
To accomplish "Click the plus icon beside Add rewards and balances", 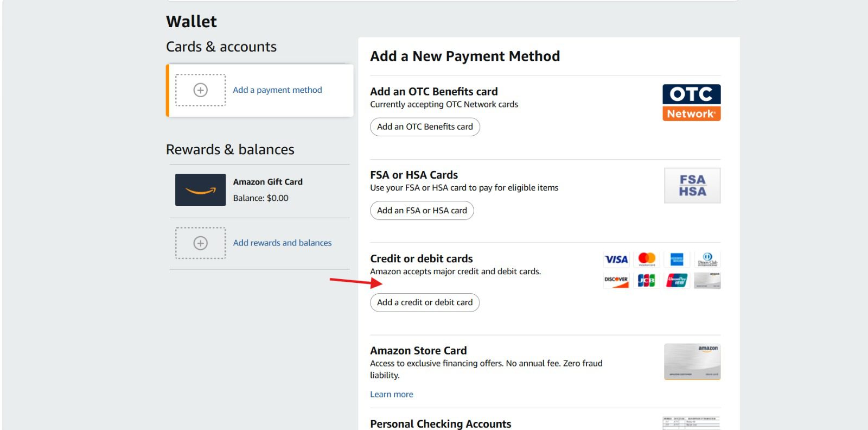I will (200, 243).
